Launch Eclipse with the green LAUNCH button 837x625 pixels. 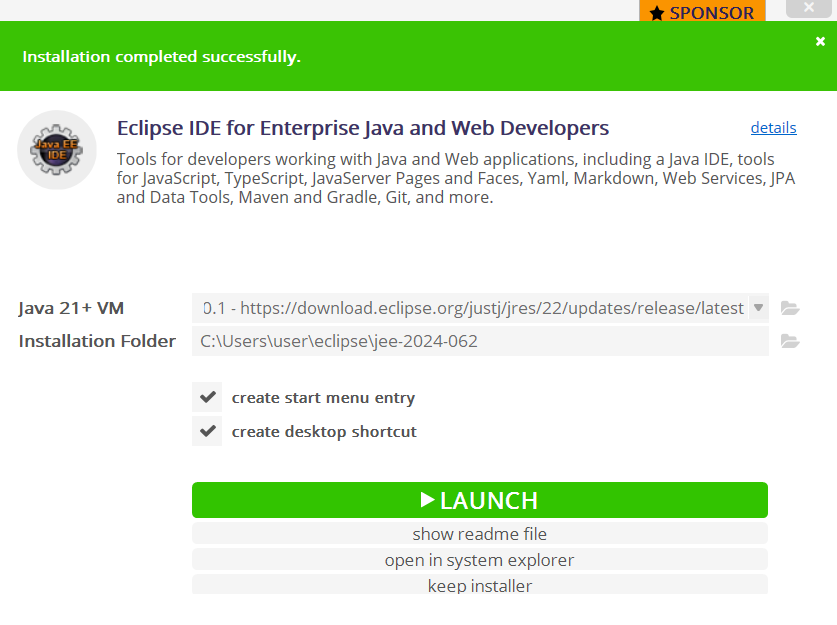(480, 500)
